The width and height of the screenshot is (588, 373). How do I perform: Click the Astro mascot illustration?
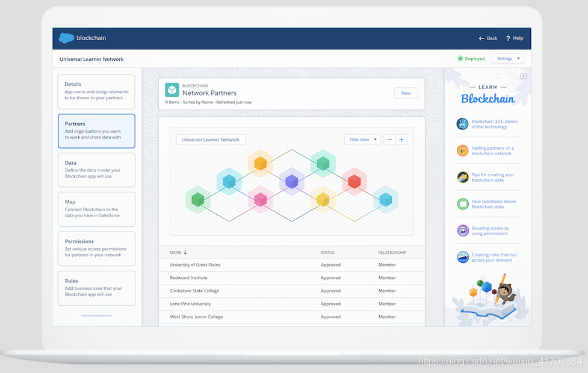[x=506, y=294]
